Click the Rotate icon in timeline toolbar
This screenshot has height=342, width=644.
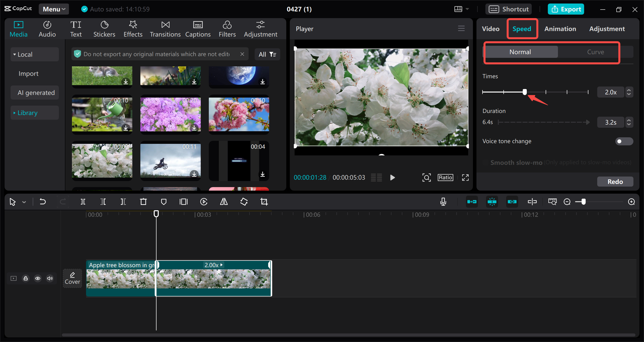point(244,202)
